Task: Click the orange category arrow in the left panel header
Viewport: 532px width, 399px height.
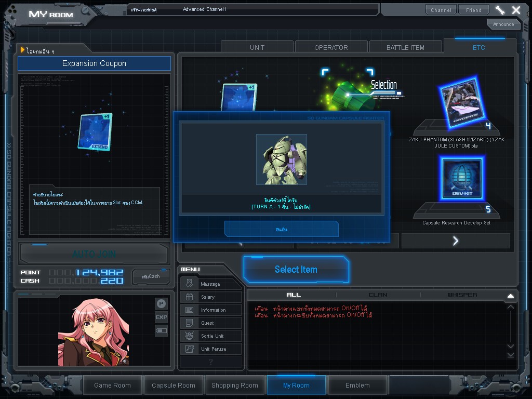Action: [23, 50]
